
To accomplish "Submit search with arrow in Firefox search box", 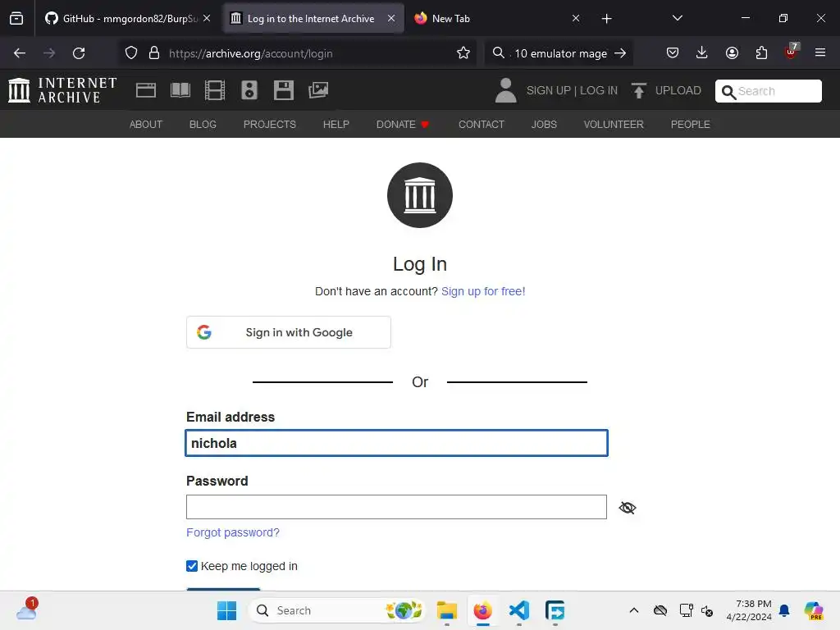I will [620, 53].
